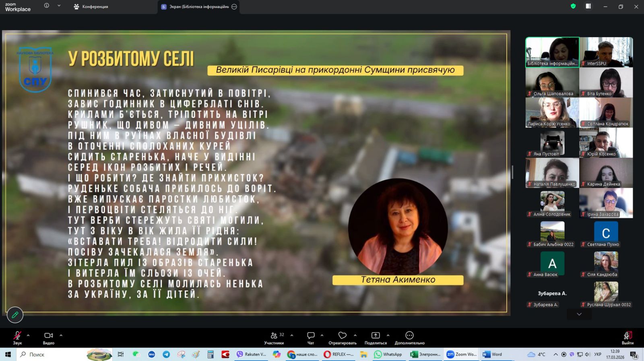Viewport: 644px width, 361px height.
Task: Click the green annotation pencil icon
Action: click(15, 315)
